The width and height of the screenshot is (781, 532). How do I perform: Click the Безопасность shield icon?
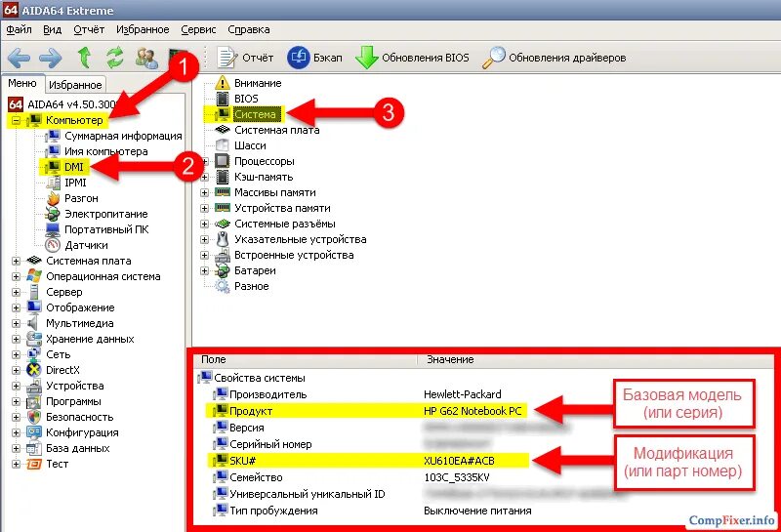point(34,417)
